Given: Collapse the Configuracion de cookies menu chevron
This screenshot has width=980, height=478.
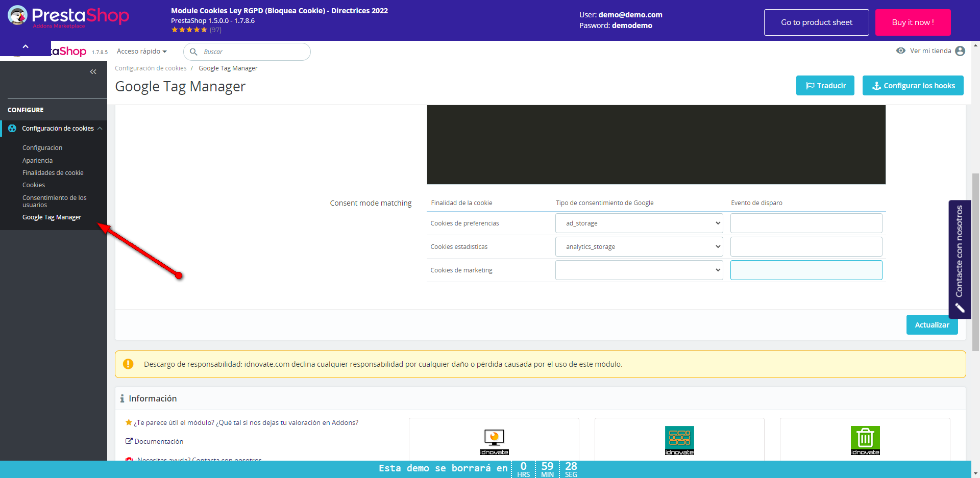Looking at the screenshot, I should [x=100, y=129].
